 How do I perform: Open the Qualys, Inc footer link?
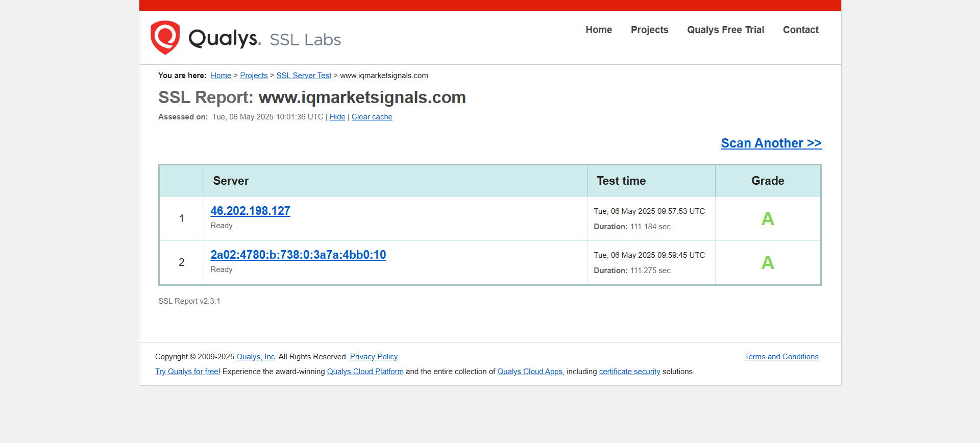(256, 357)
